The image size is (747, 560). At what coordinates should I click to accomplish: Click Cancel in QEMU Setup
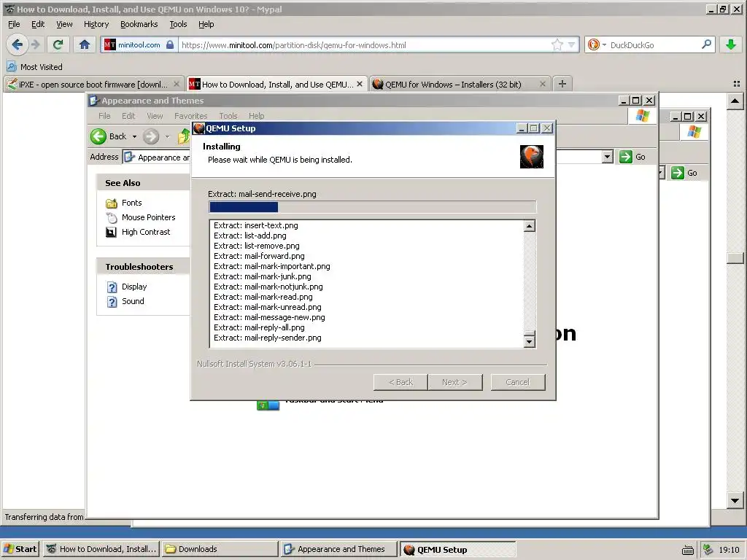pyautogui.click(x=517, y=382)
